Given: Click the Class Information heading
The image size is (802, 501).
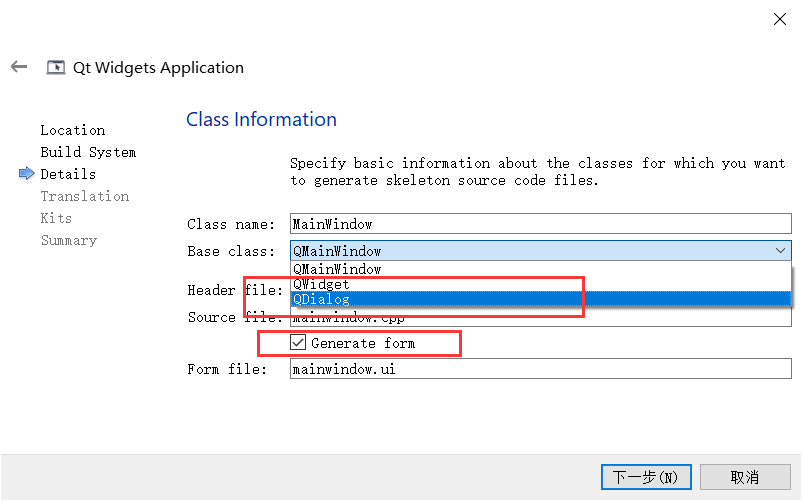Looking at the screenshot, I should [261, 119].
